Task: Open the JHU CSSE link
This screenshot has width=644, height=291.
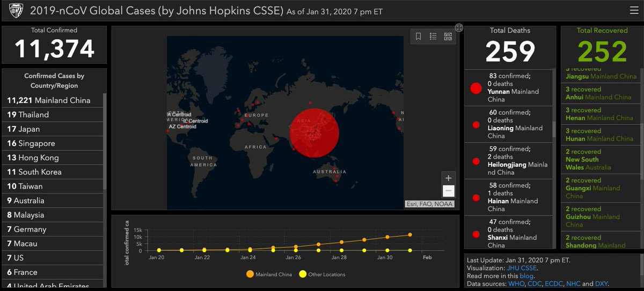Action: 521,268
